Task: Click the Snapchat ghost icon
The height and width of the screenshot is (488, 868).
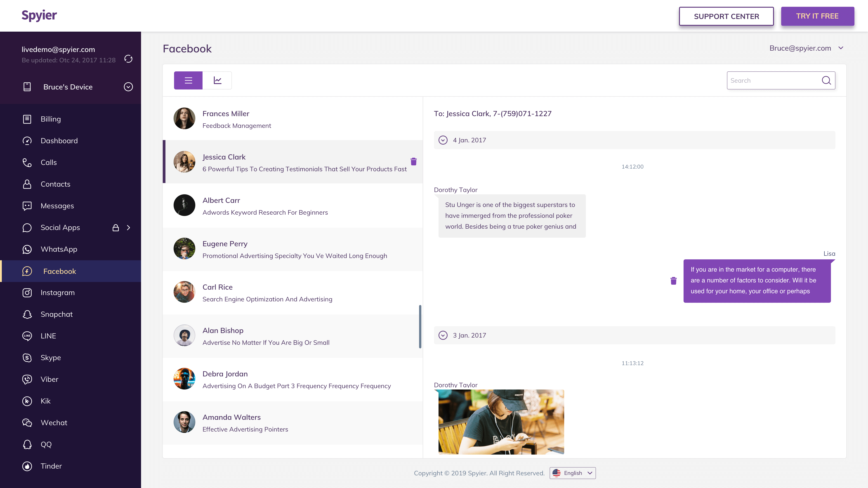Action: click(x=27, y=314)
